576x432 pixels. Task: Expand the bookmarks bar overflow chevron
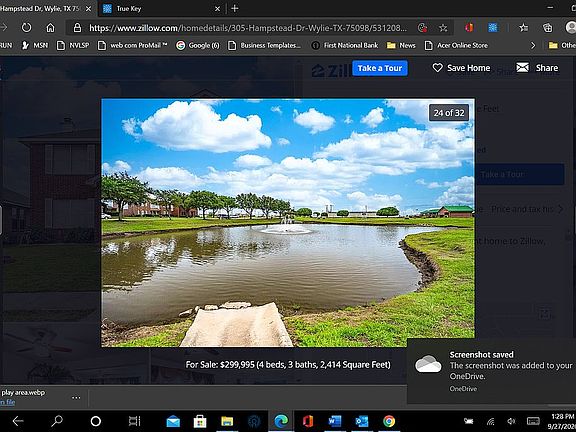[533, 46]
